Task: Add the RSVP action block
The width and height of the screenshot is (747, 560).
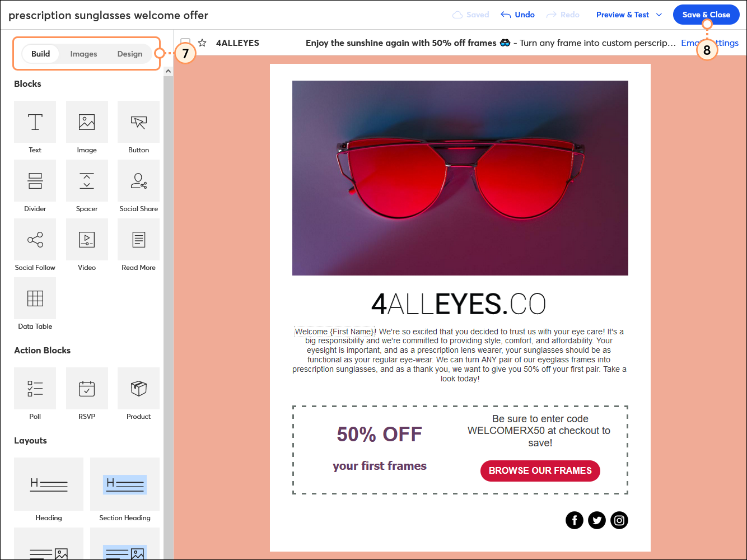Action: click(x=87, y=389)
